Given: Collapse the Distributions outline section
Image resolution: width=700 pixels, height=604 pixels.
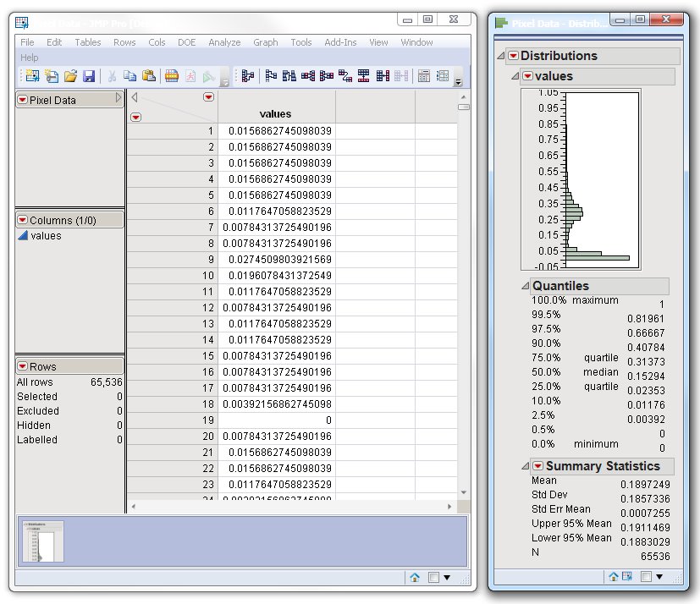Looking at the screenshot, I should 501,56.
